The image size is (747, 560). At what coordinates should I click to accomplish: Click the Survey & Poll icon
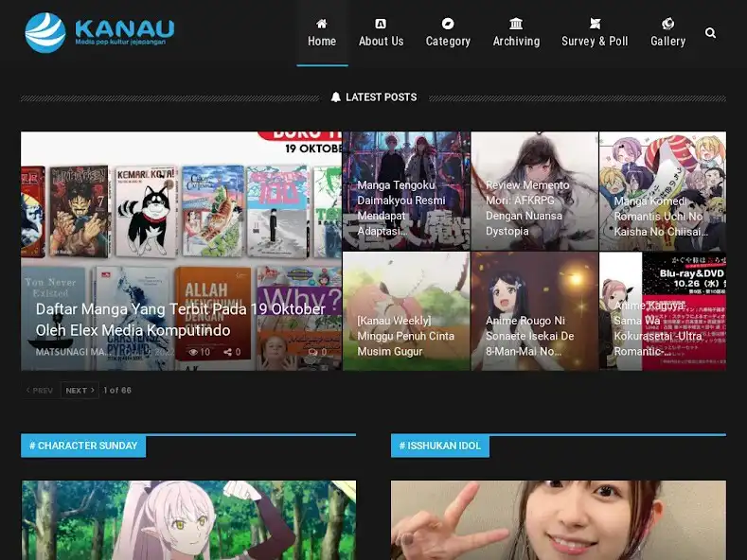[x=595, y=24]
